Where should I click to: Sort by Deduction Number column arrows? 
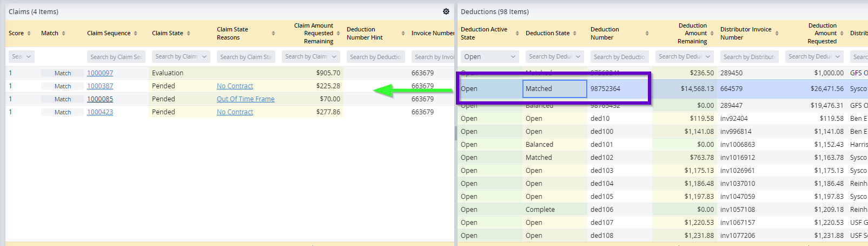tap(647, 34)
